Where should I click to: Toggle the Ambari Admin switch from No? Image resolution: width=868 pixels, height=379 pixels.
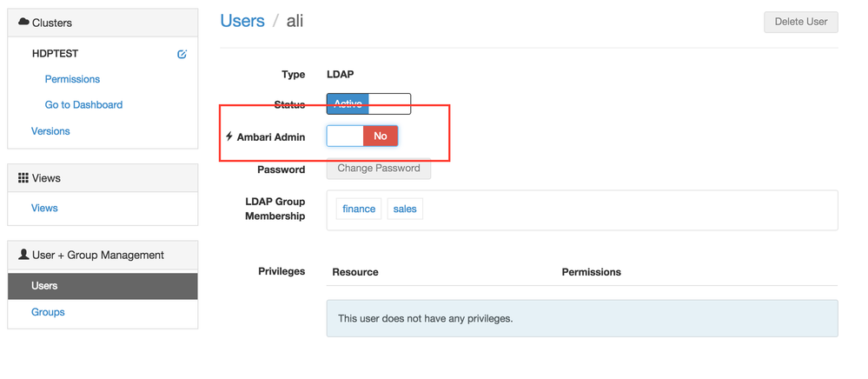click(x=362, y=136)
